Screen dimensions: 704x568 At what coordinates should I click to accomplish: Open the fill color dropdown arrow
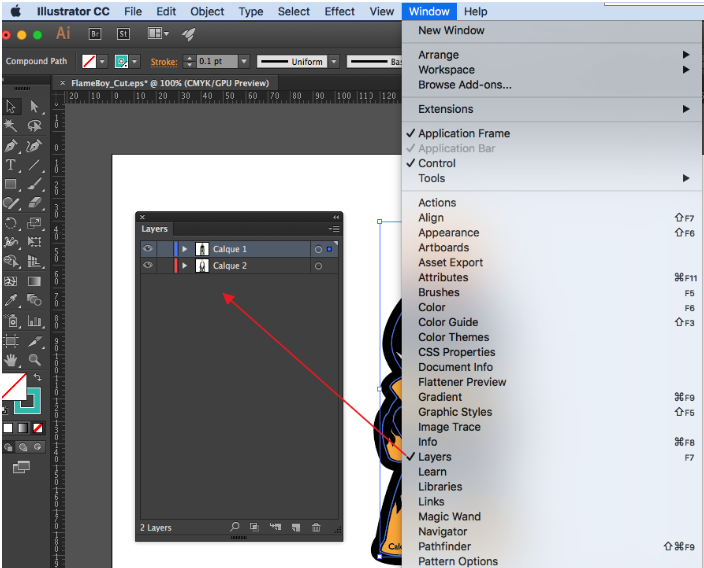[x=103, y=61]
